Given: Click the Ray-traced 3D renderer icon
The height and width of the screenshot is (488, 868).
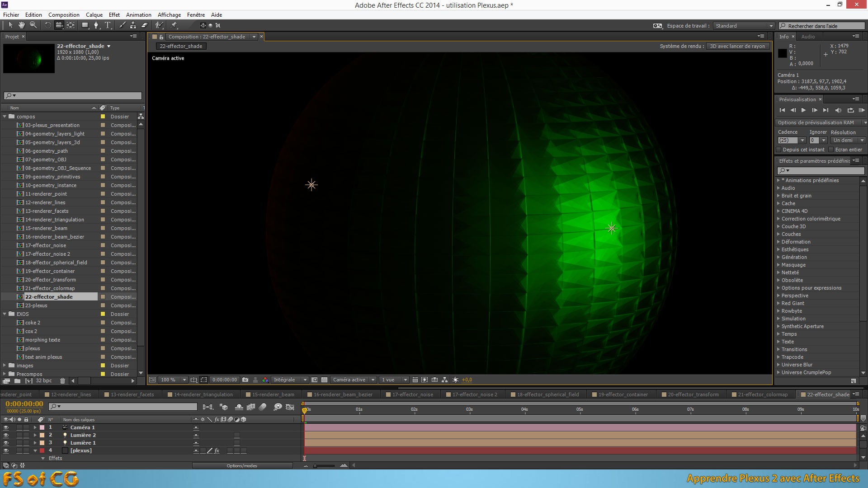Looking at the screenshot, I should pyautogui.click(x=738, y=46).
